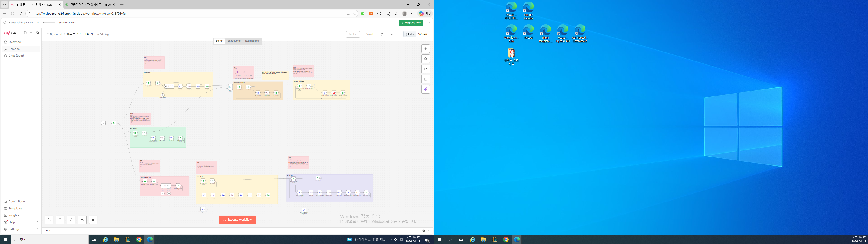868x244 pixels.
Task: Add a sticky note to canvas
Action: 425,69
